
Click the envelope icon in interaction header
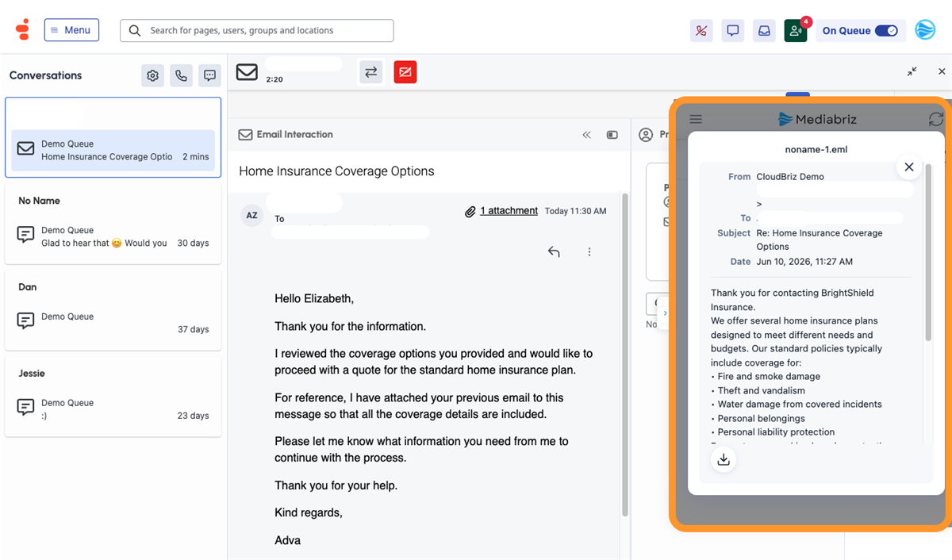(x=247, y=71)
